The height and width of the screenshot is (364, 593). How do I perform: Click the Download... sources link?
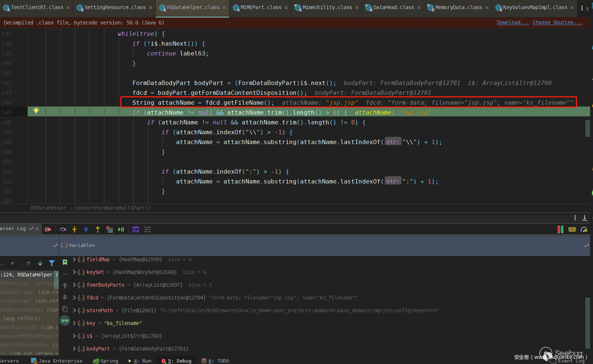512,23
